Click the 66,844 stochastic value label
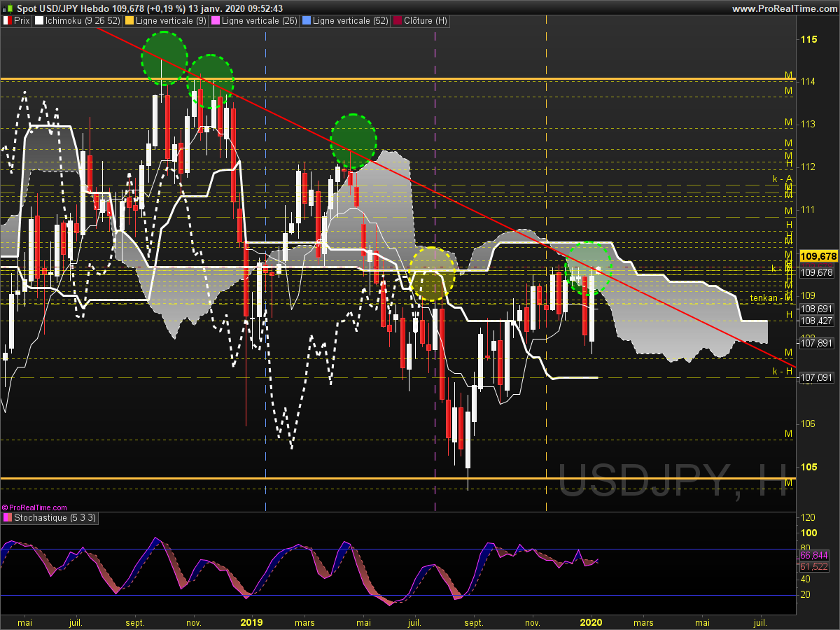Screen dimensions: 840x630 coord(814,556)
